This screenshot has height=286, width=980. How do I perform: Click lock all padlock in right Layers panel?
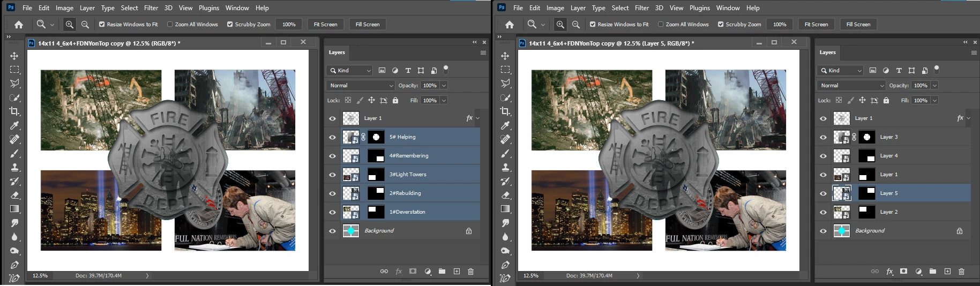pos(886,100)
